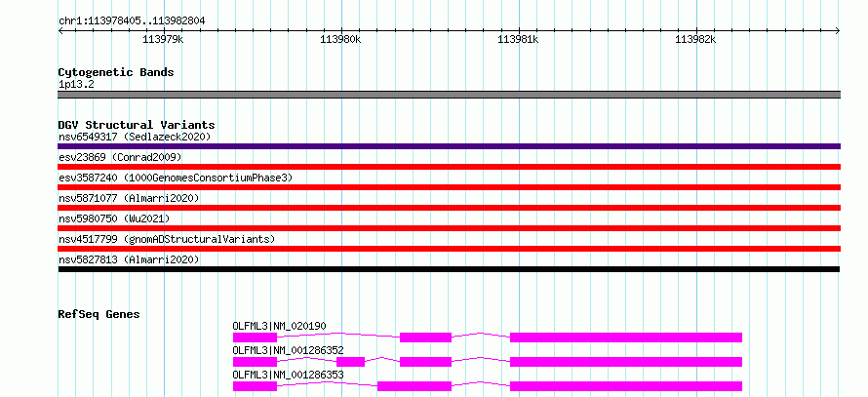Click the red esv3587240 variant bar
868x397 pixels.
tap(450, 187)
